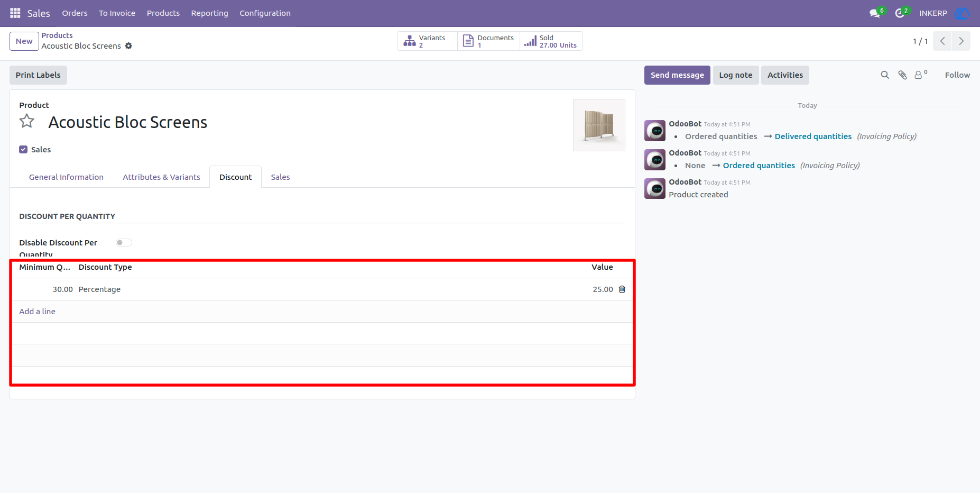Screen dimensions: 980x493
Task: Open the activities clock icon with 2 badge
Action: point(902,13)
